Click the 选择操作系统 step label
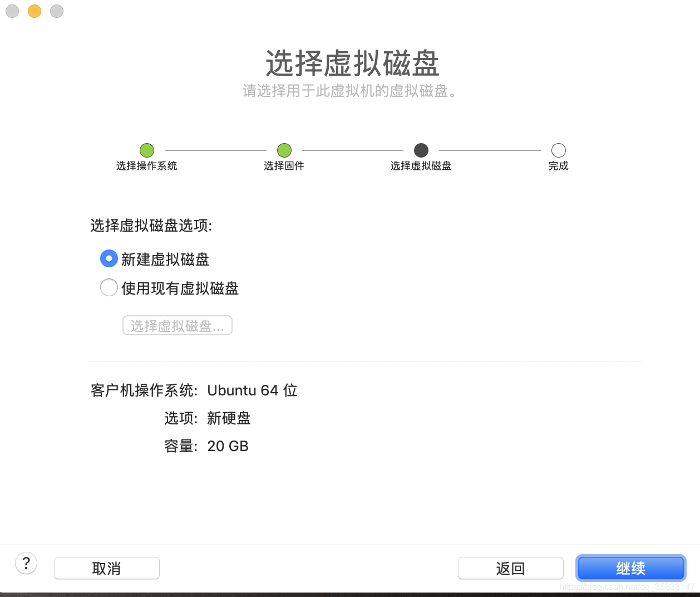The height and width of the screenshot is (597, 700). (146, 166)
